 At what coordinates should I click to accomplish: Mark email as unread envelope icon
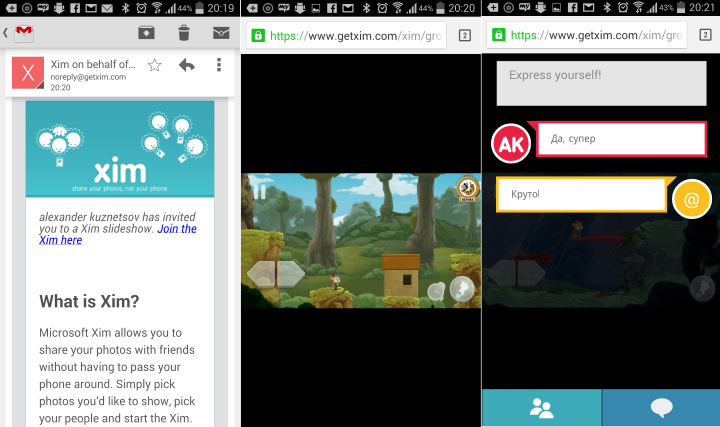click(221, 33)
